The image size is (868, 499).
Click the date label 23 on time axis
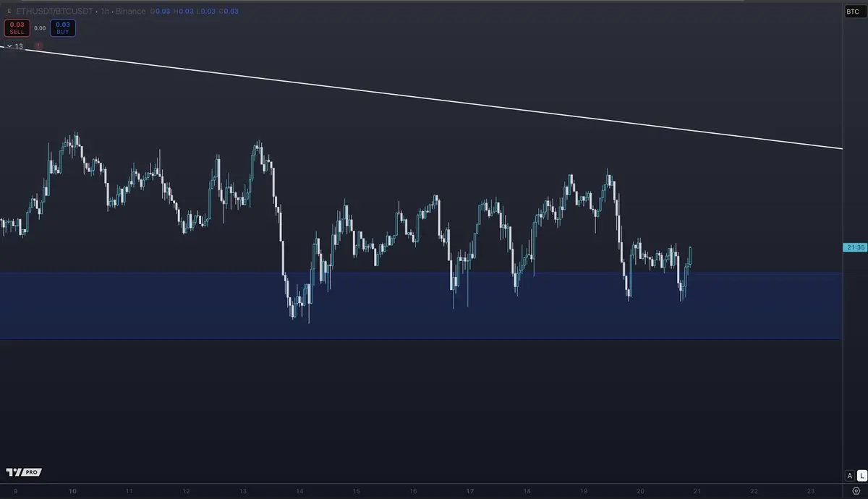[811, 491]
